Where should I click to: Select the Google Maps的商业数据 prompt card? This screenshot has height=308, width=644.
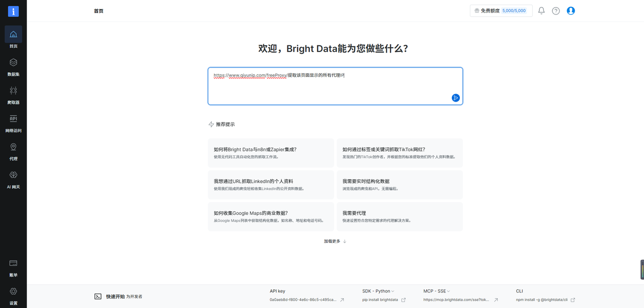271,216
